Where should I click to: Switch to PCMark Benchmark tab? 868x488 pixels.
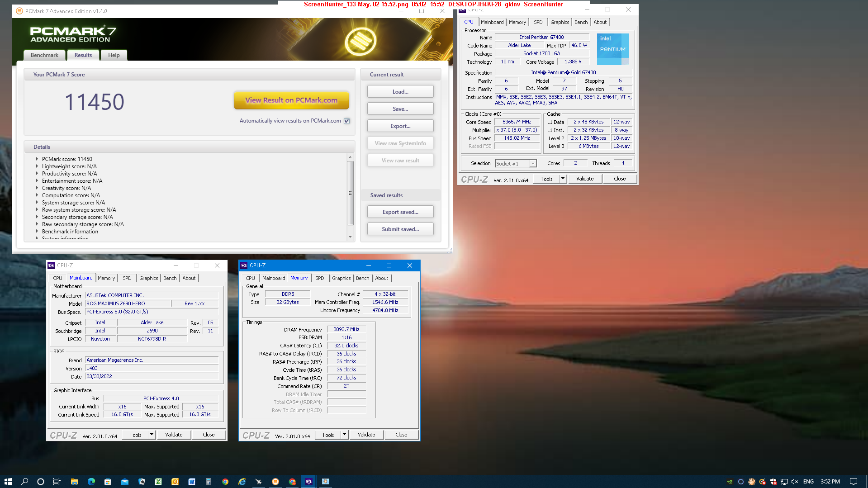(44, 55)
